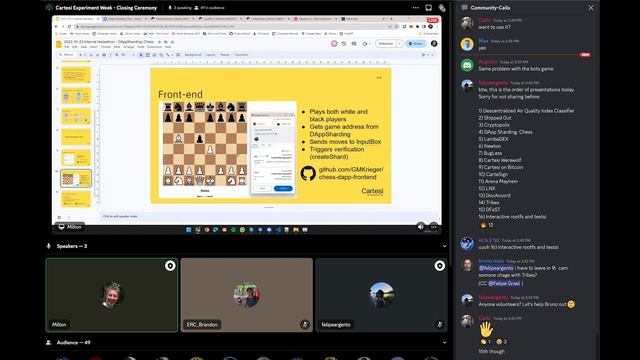Open stream options beside the volume icon

point(433,227)
